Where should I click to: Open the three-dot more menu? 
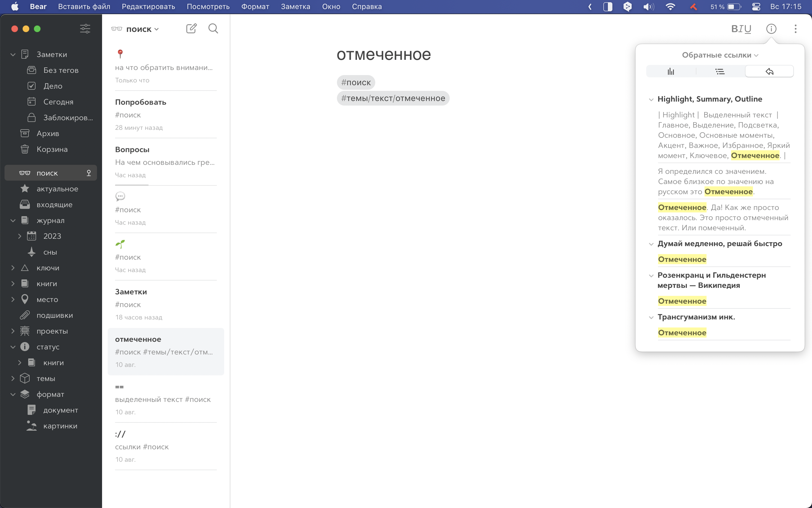pyautogui.click(x=795, y=29)
